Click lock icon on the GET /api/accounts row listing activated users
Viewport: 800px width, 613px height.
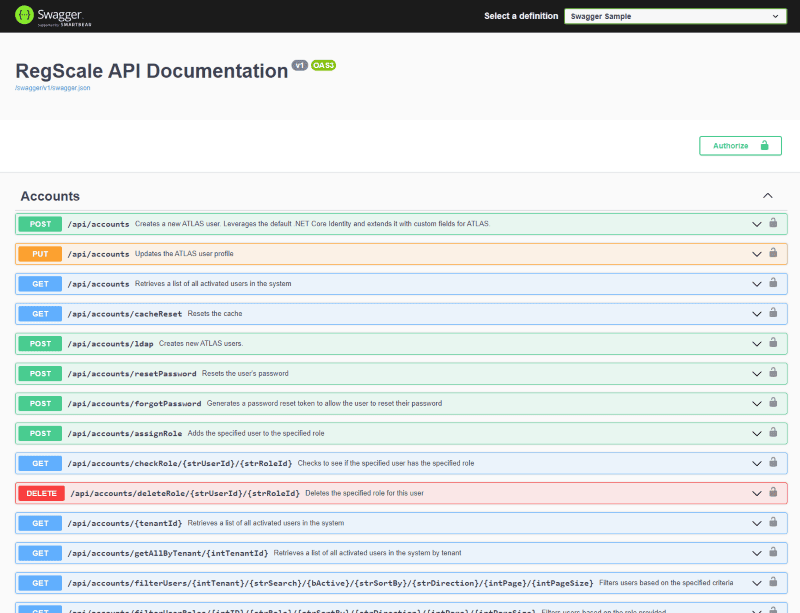click(773, 282)
